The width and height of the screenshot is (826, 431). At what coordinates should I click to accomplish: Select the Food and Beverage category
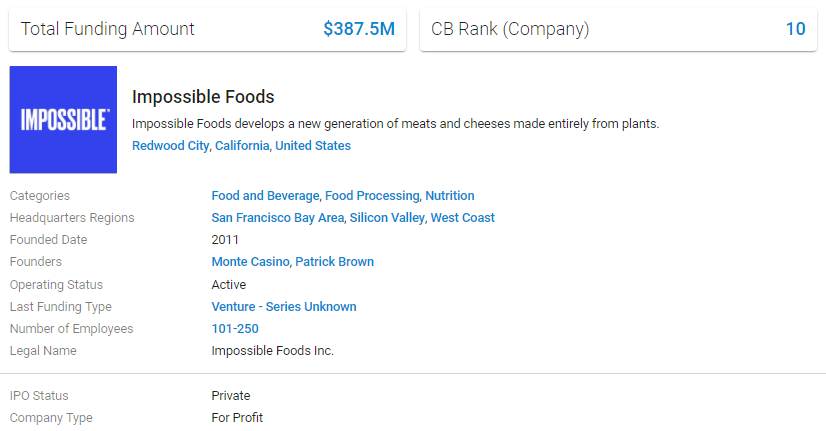[265, 196]
